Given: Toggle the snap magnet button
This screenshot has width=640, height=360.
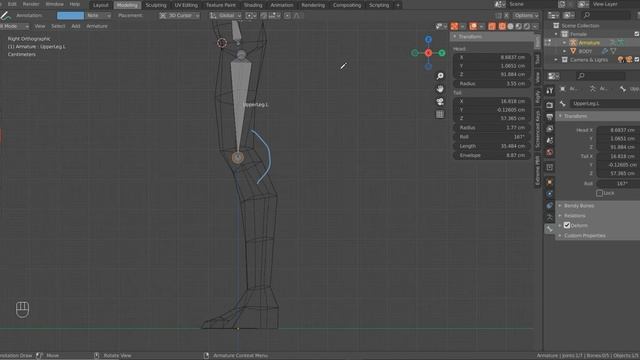Looking at the screenshot, I should (264, 16).
